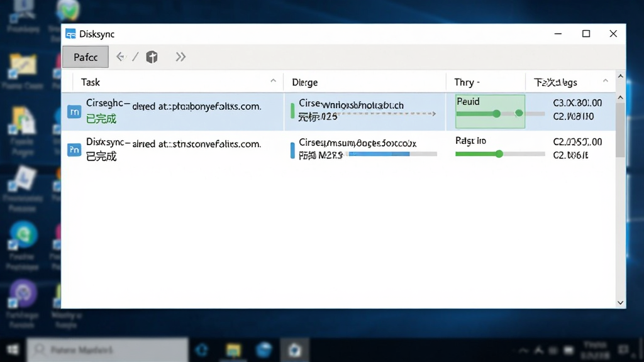Click the Thry column header
Screen dimensions: 644x362
click(486, 82)
